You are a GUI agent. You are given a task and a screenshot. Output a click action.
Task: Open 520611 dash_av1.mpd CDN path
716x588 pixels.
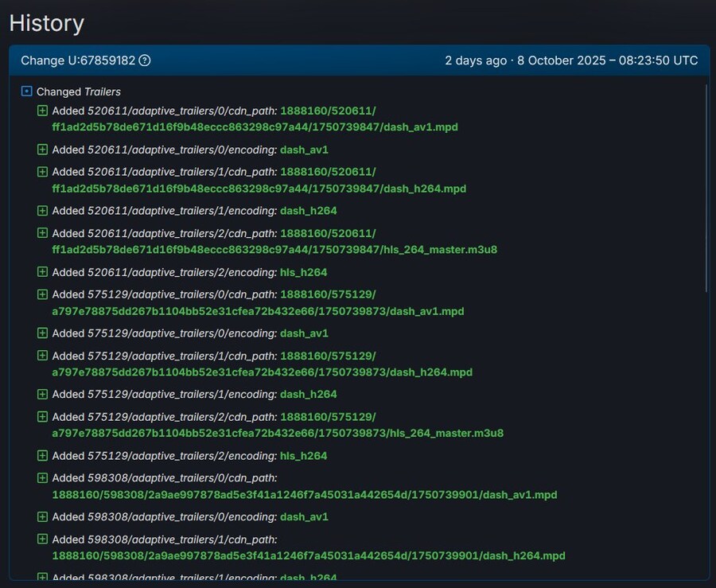pyautogui.click(x=255, y=127)
